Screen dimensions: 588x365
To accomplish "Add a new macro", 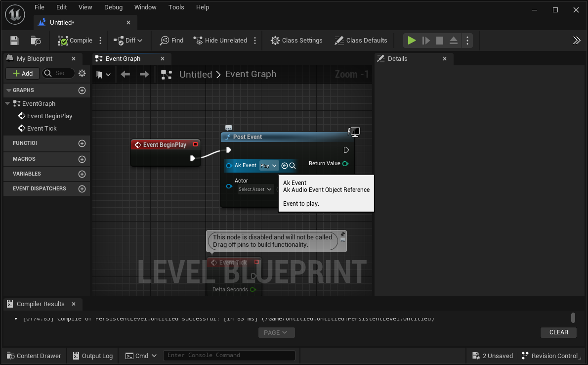I will coord(82,159).
